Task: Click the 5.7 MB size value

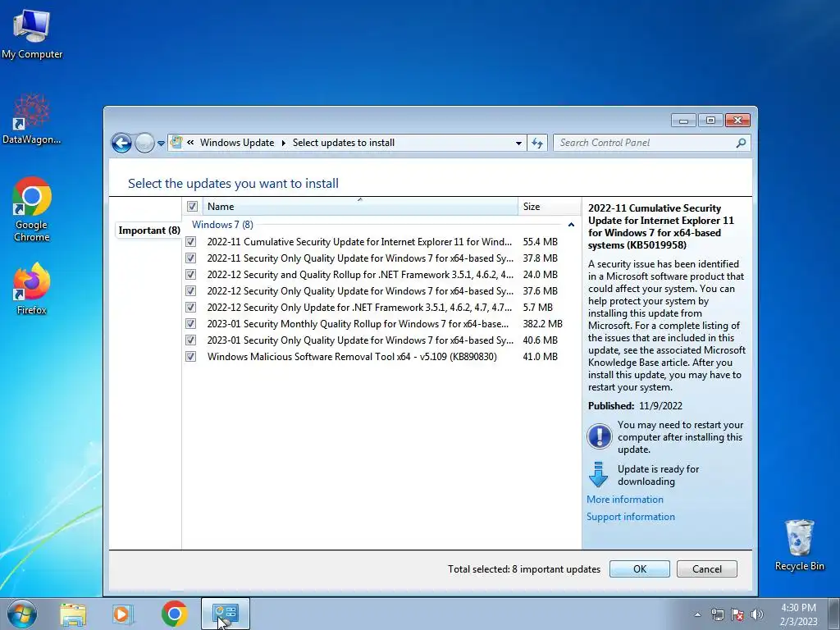Action: point(537,307)
